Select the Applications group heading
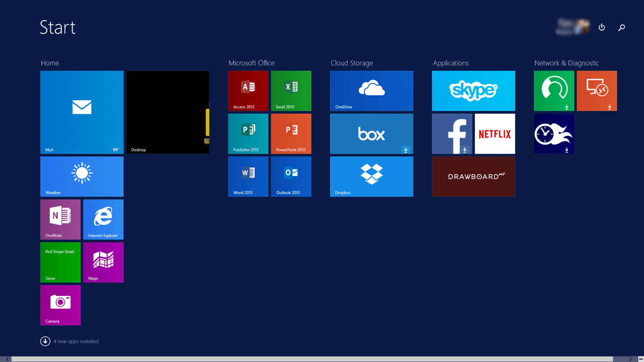The width and height of the screenshot is (644, 362). [x=450, y=63]
